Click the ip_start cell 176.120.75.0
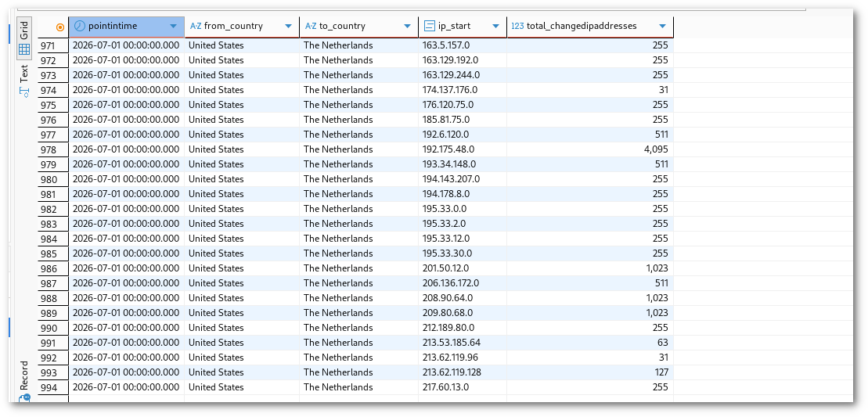Screen dimensions: 868x417 [x=463, y=105]
